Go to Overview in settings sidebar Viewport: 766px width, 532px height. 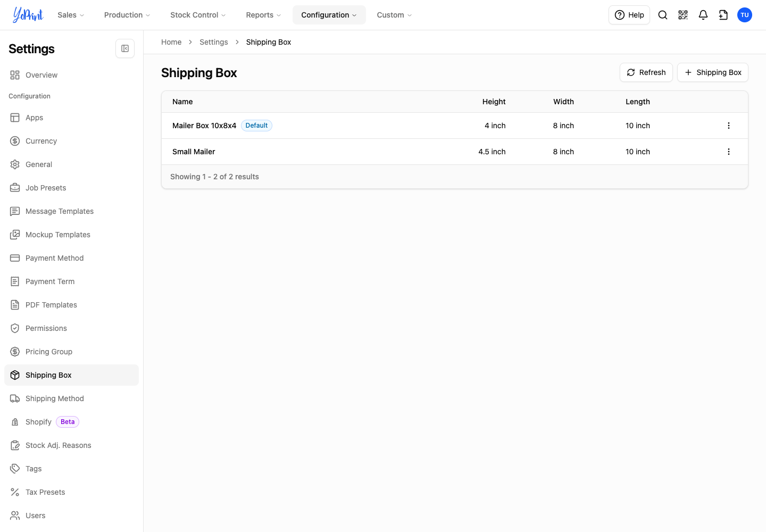tap(71, 75)
